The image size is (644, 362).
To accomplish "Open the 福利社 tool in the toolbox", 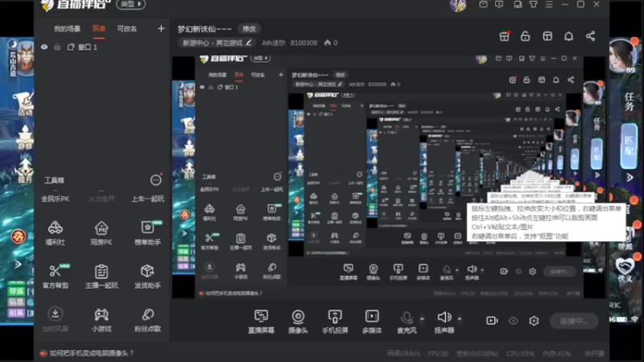I will tap(55, 233).
